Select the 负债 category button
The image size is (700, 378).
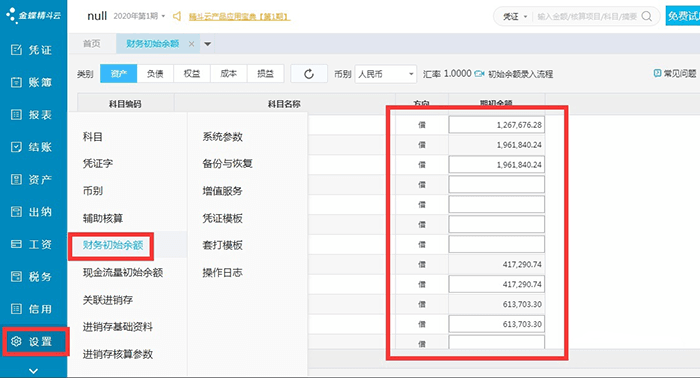click(155, 74)
